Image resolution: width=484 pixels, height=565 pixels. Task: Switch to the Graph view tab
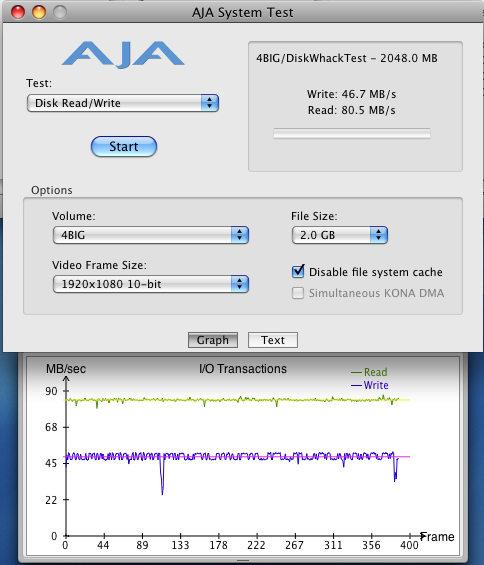click(213, 340)
